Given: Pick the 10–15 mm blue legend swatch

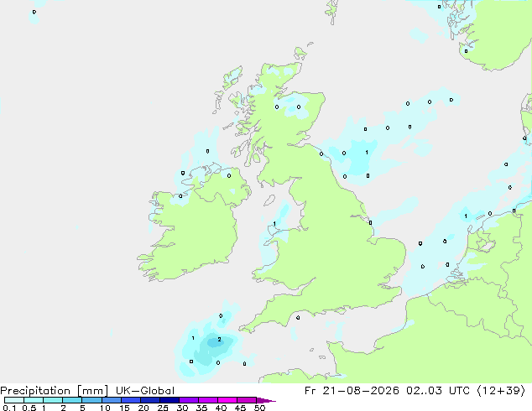Looking at the screenshot, I should (112, 400).
